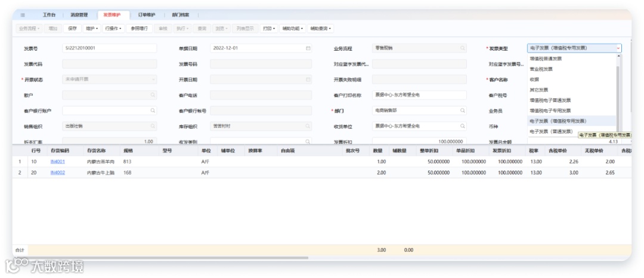This screenshot has height=278, width=644.
Task: Open the 部门档案 tab
Action: 181,15
